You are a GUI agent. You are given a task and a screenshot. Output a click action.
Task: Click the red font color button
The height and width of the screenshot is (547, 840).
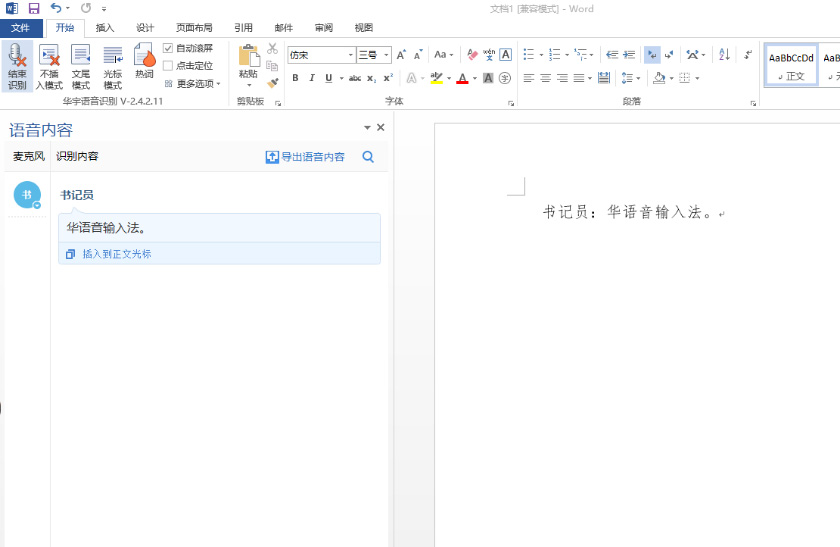tap(461, 78)
